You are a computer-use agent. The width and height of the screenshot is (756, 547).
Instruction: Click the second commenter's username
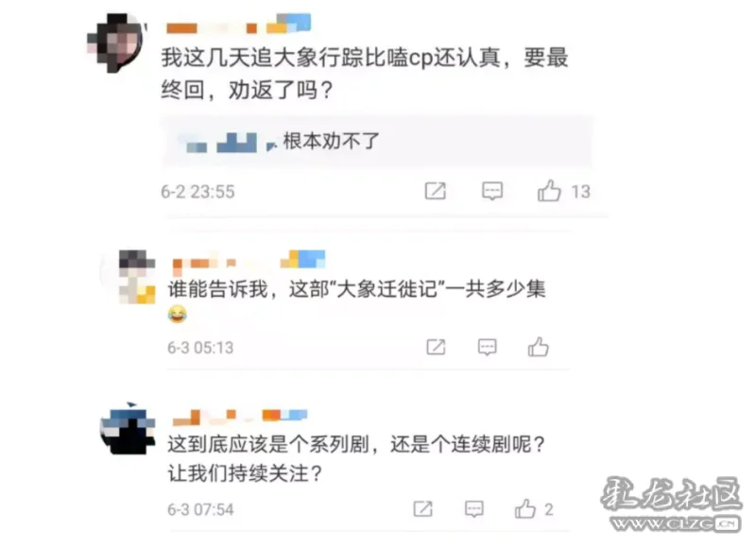pos(249,259)
